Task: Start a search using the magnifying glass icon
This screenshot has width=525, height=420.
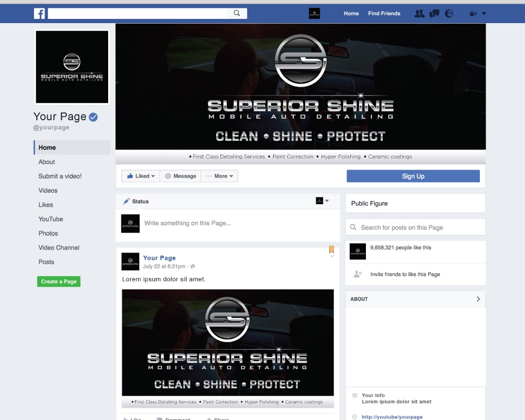Action: pyautogui.click(x=237, y=12)
